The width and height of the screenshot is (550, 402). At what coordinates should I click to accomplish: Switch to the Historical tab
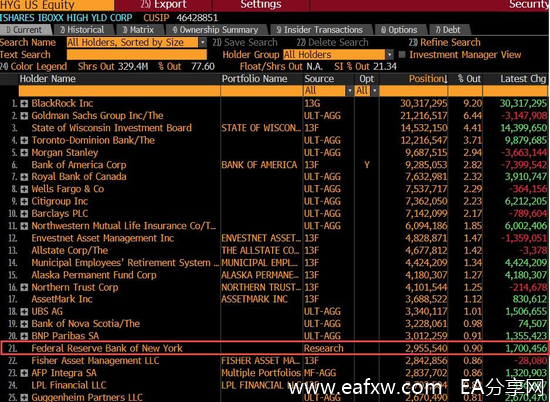84,30
